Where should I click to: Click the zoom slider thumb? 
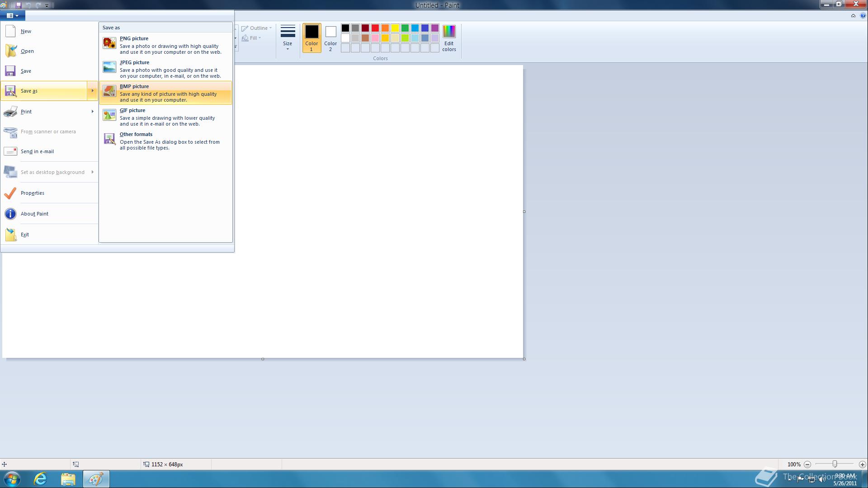pos(835,464)
